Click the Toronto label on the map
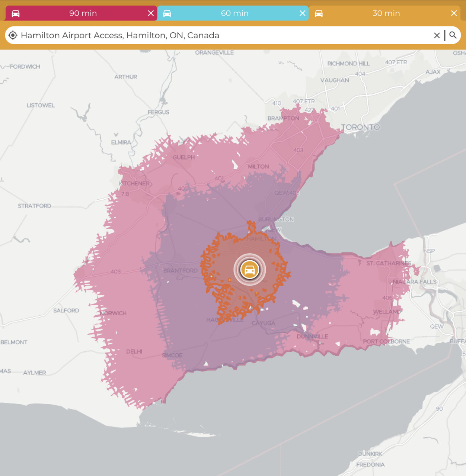Screen dimensions: 466x476 360,127
